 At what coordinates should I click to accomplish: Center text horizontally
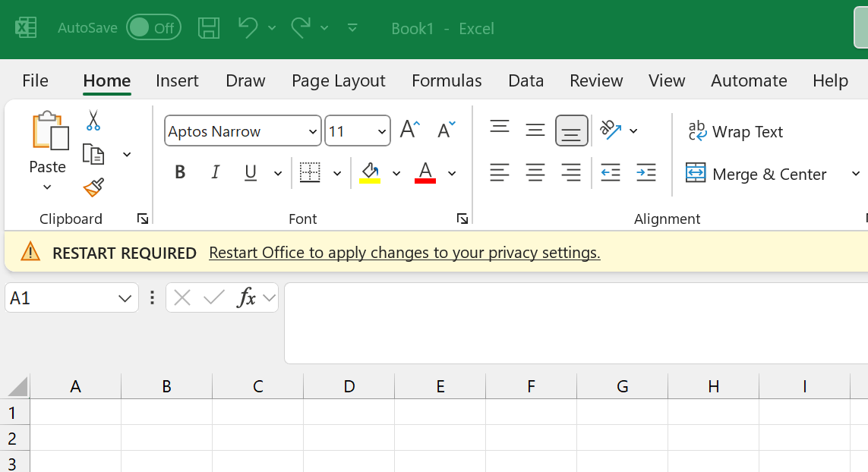coord(535,173)
